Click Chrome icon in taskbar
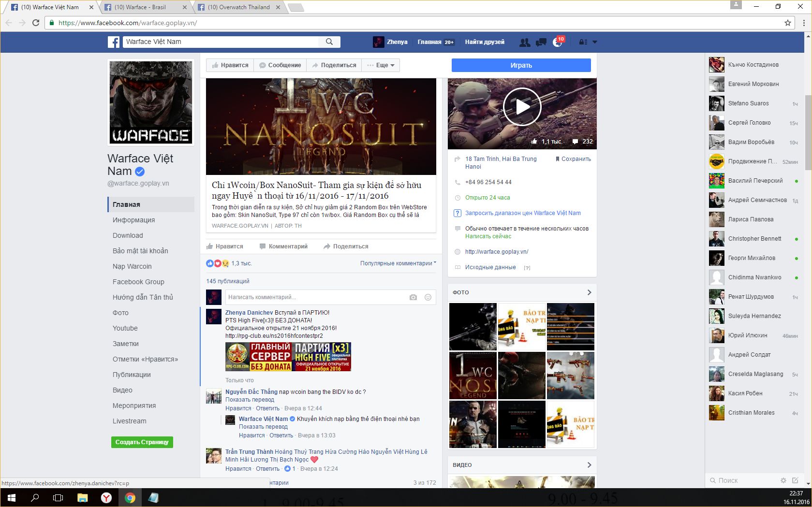This screenshot has height=507, width=812. click(x=130, y=497)
